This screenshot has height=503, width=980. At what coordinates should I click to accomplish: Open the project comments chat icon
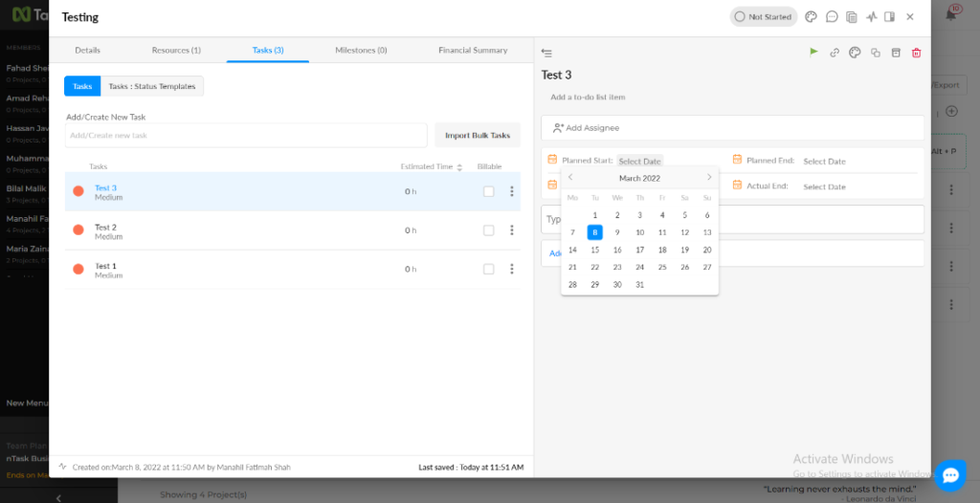click(832, 16)
